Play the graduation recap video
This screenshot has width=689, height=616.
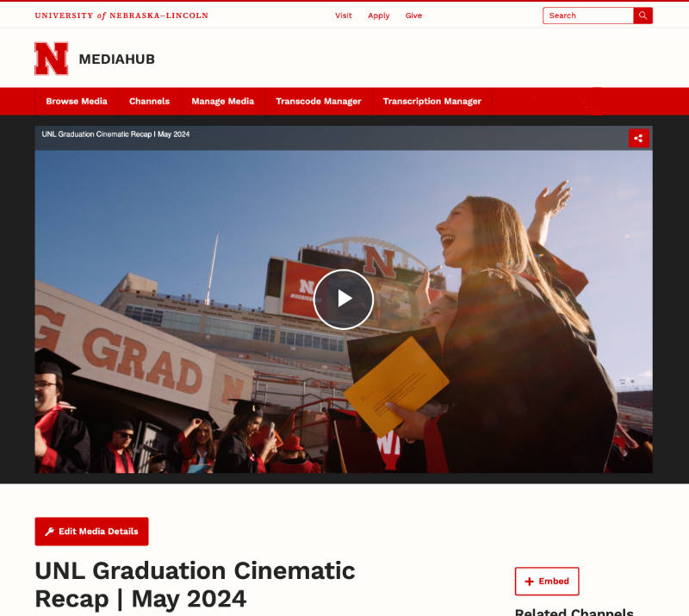(x=343, y=299)
